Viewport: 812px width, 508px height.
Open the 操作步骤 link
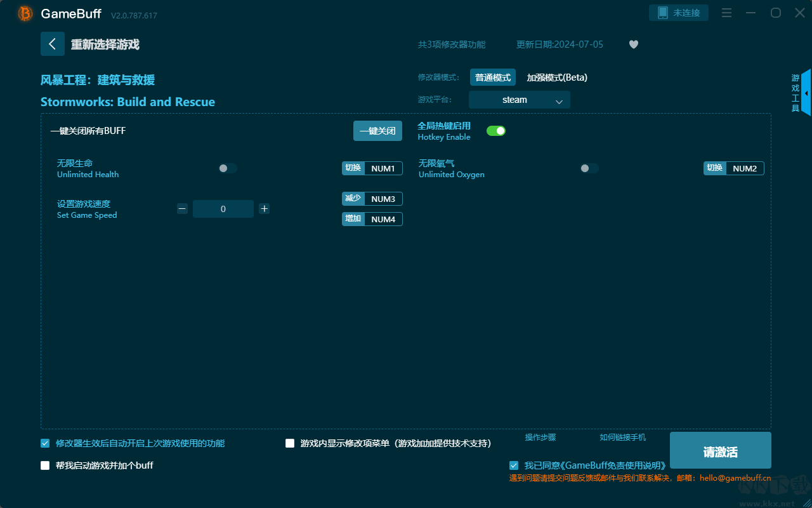[x=540, y=438]
